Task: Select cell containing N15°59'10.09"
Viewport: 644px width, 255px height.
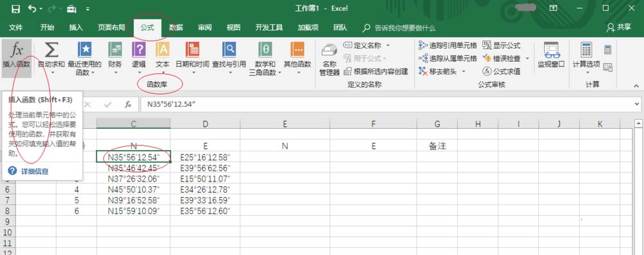Action: tap(133, 211)
